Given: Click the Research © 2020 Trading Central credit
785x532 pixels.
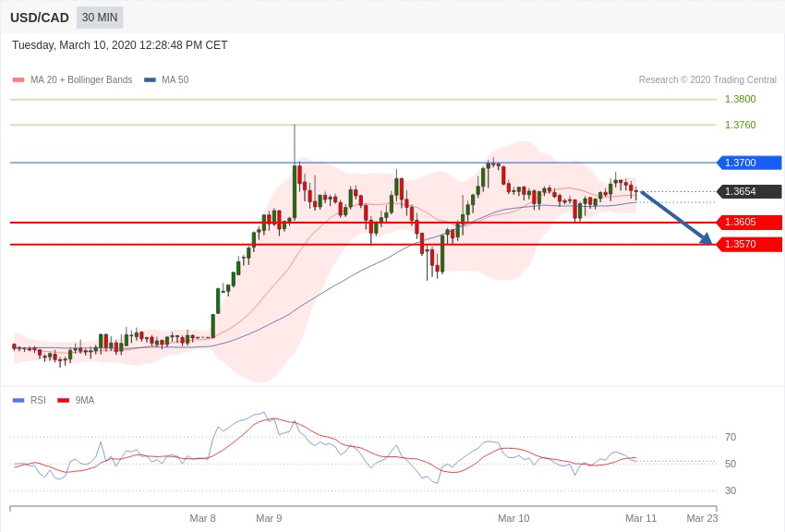Looking at the screenshot, I should (x=707, y=80).
